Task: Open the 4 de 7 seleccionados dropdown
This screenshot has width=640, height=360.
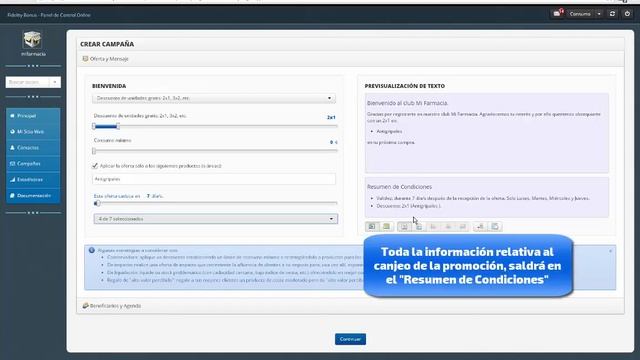Action: (x=216, y=219)
